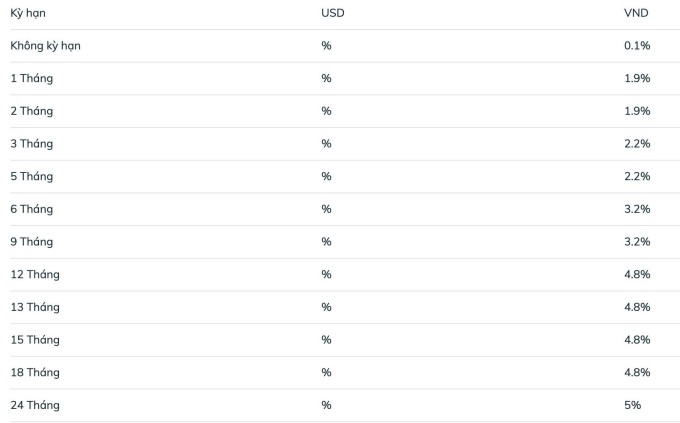Select the 12 Tháng term label

click(x=35, y=274)
